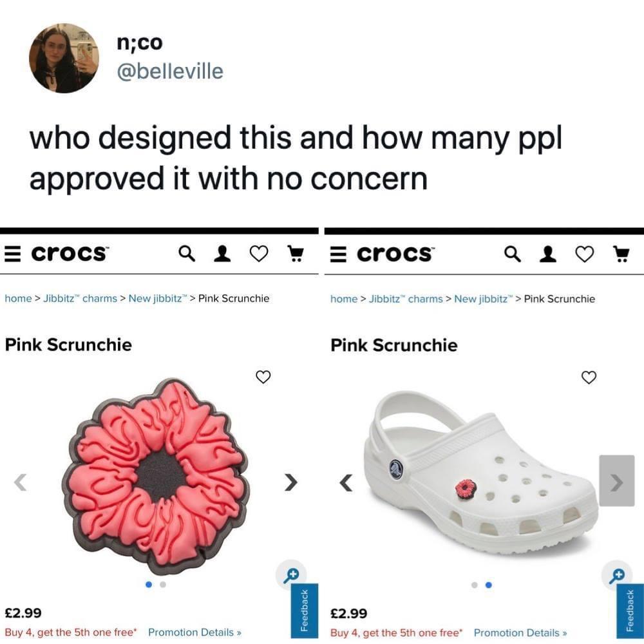Image resolution: width=644 pixels, height=644 pixels.
Task: Open the shopping cart icon on the left page
Action: point(296,254)
